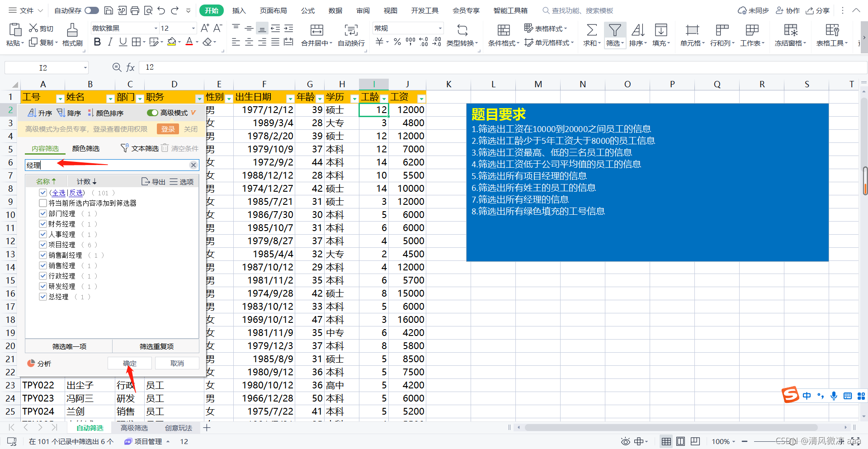
Task: Click the 反选 (Invert selection) link
Action: (76, 193)
